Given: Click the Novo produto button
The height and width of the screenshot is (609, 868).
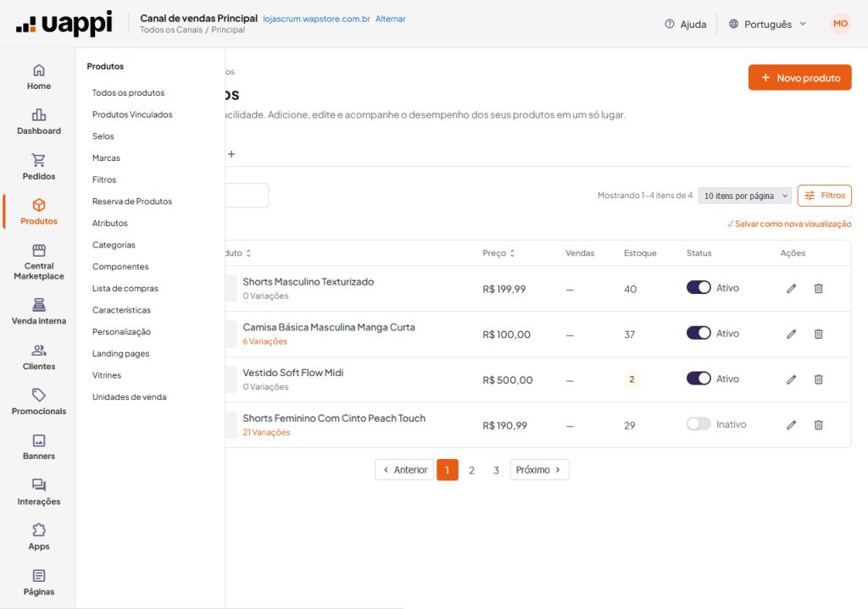Looking at the screenshot, I should (800, 77).
